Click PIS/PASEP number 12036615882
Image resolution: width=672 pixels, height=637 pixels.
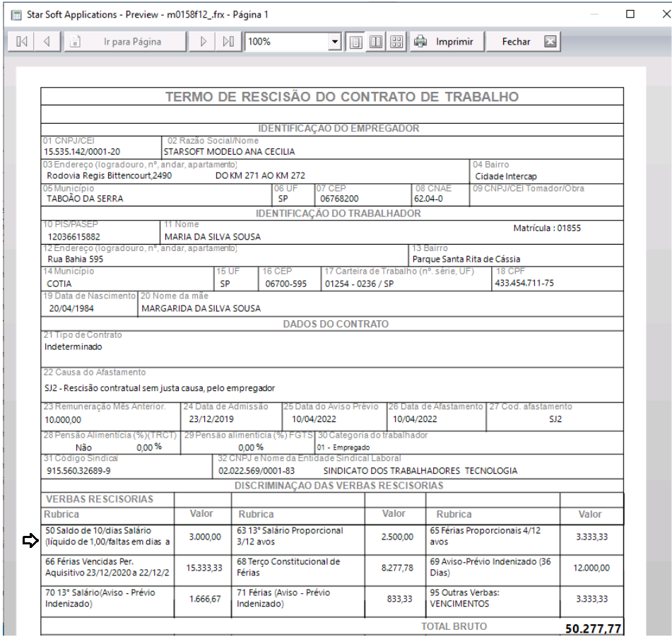point(73,237)
